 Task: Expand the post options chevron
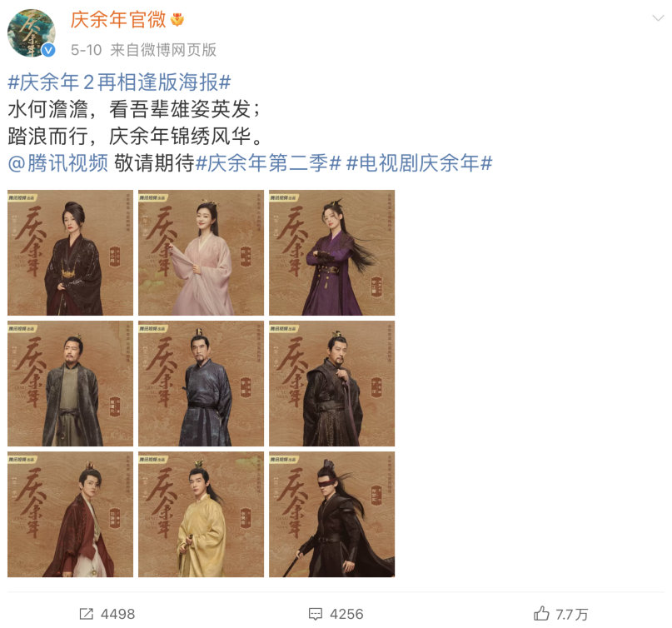coord(658,18)
